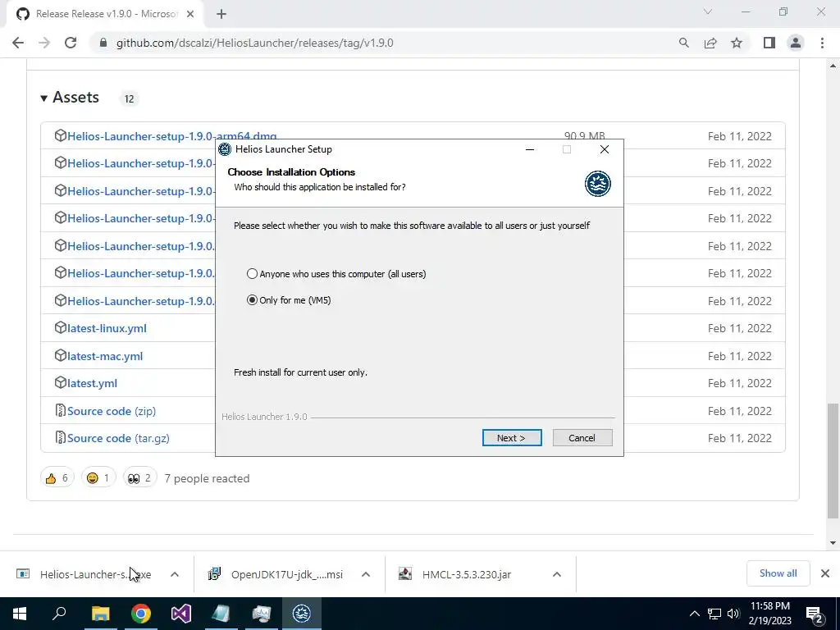The height and width of the screenshot is (630, 840).
Task: Go back in Chrome browser
Action: (18, 43)
